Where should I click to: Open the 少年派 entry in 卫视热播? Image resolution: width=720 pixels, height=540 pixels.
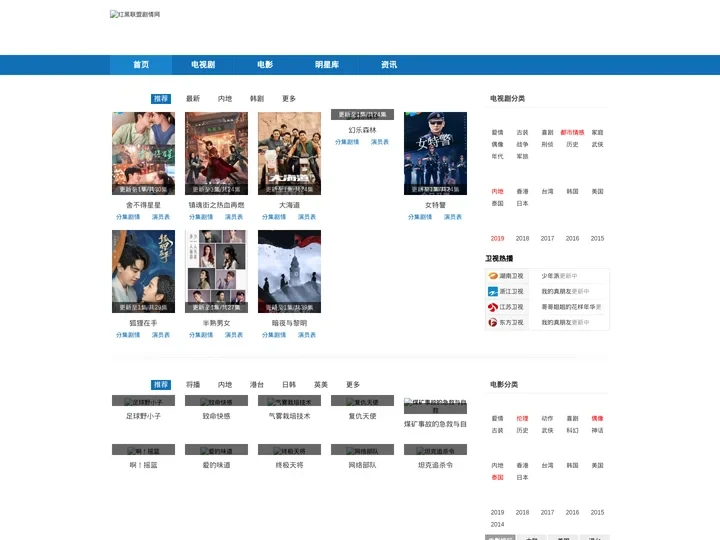tap(550, 276)
